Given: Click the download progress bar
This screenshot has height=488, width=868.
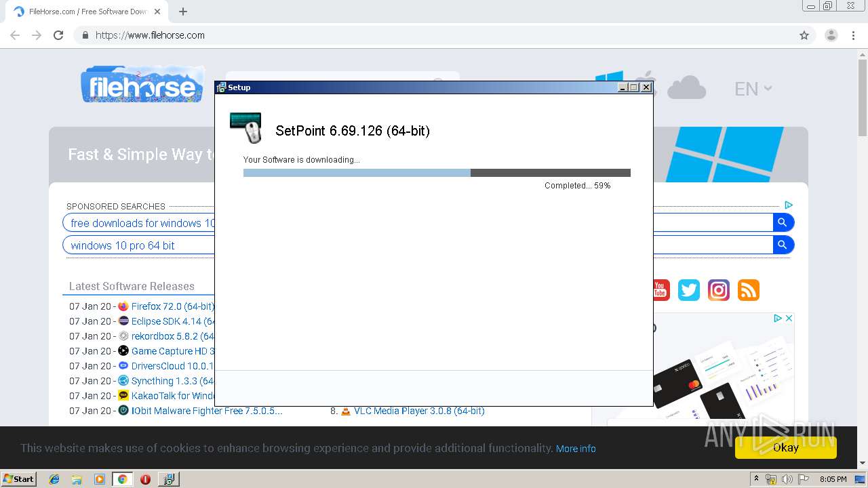Looking at the screenshot, I should (437, 173).
